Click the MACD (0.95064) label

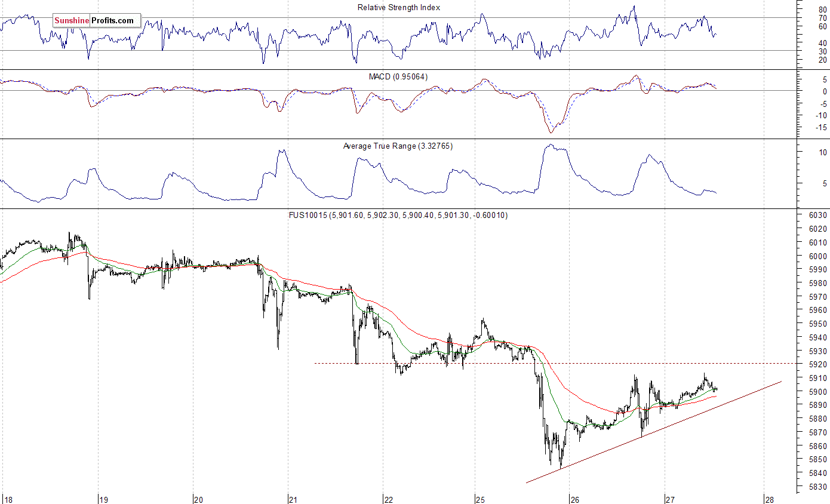398,76
